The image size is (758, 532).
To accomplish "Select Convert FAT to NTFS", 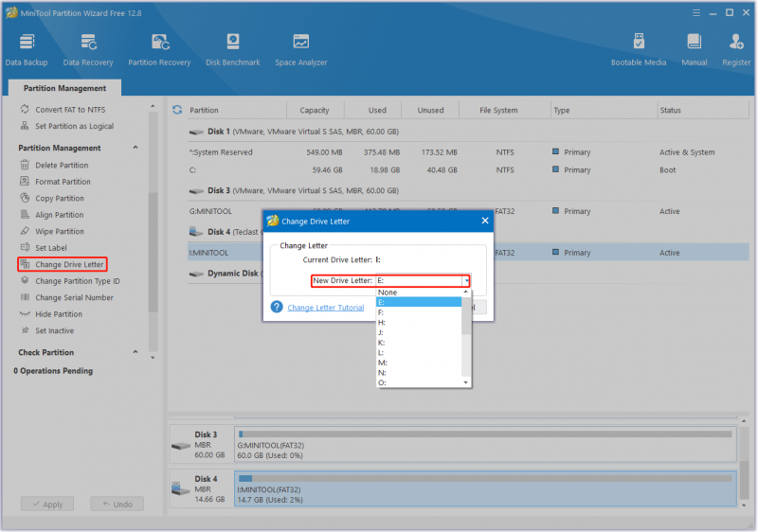I will click(70, 110).
